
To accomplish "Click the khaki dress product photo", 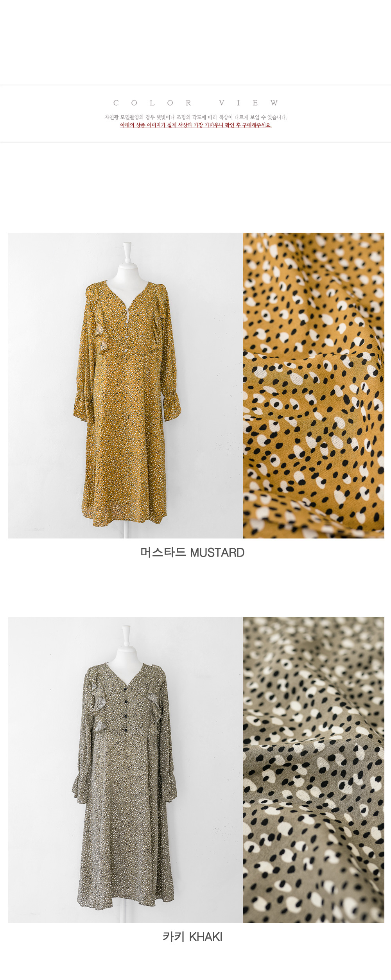I will pyautogui.click(x=125, y=770).
